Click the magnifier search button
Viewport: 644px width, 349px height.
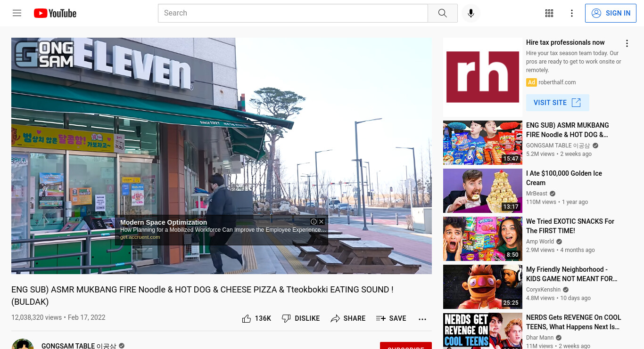pyautogui.click(x=442, y=13)
